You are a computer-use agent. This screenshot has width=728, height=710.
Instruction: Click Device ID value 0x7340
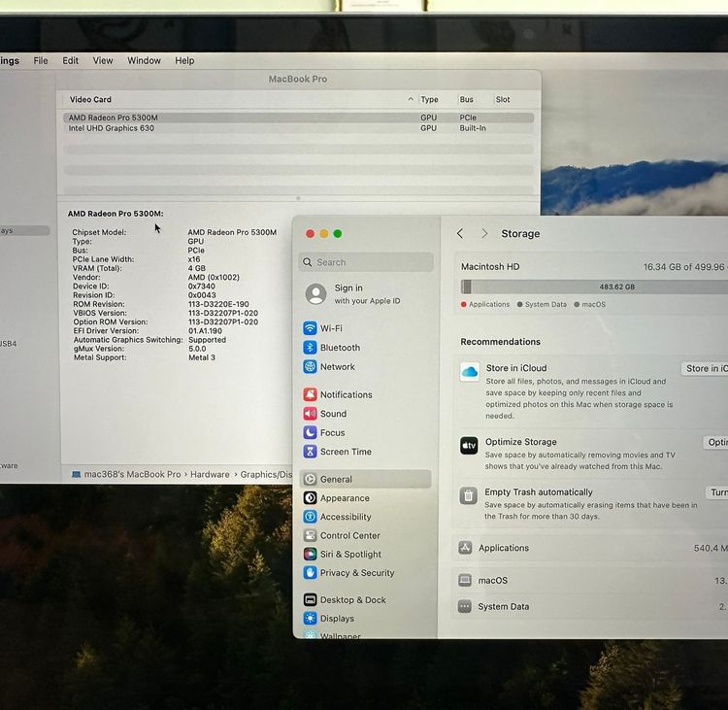[x=202, y=287]
